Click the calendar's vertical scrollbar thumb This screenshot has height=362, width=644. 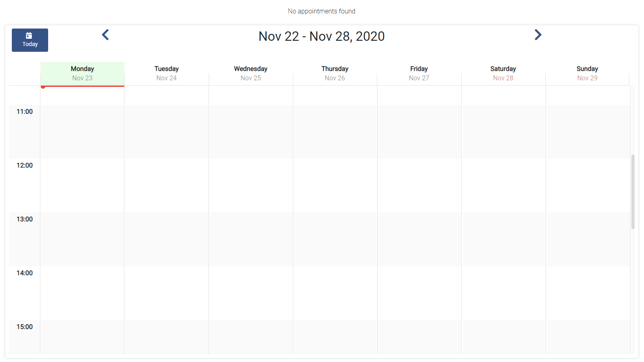633,192
